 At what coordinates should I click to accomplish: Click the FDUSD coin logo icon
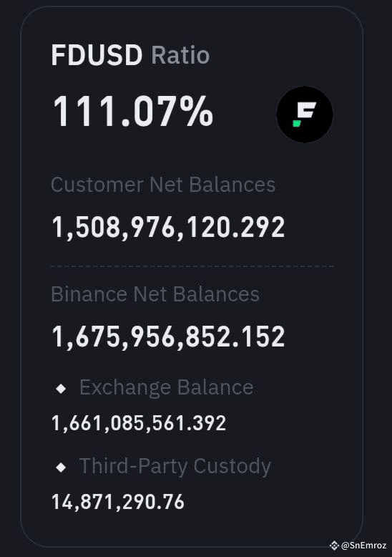tap(305, 115)
